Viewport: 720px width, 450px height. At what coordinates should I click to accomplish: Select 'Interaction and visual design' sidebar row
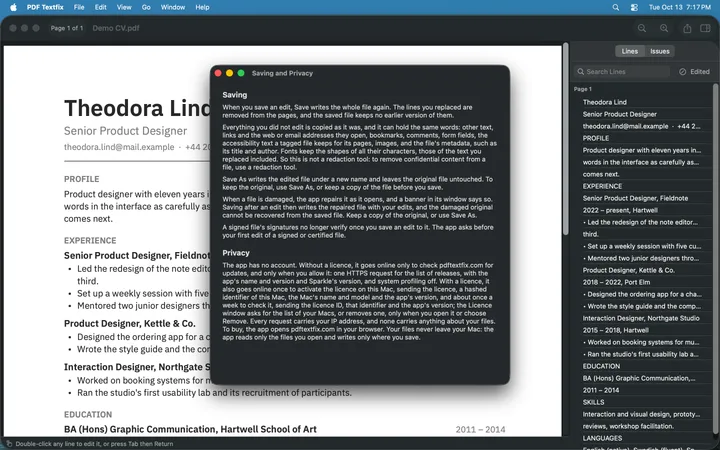(643, 414)
